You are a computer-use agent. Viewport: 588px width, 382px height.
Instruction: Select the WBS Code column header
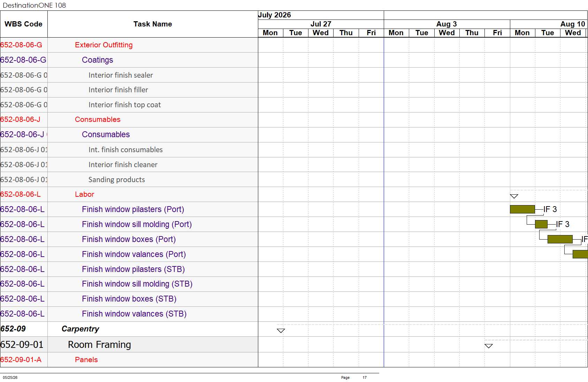coord(23,24)
